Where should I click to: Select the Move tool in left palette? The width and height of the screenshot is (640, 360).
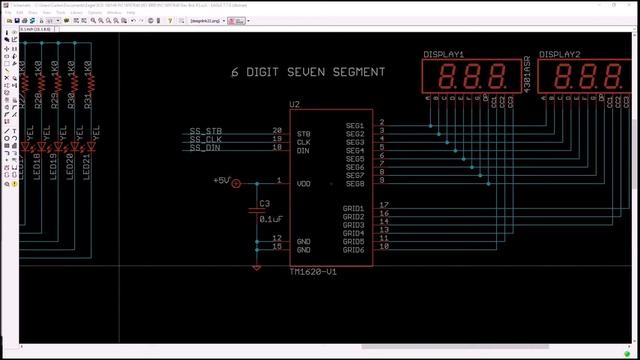7,49
